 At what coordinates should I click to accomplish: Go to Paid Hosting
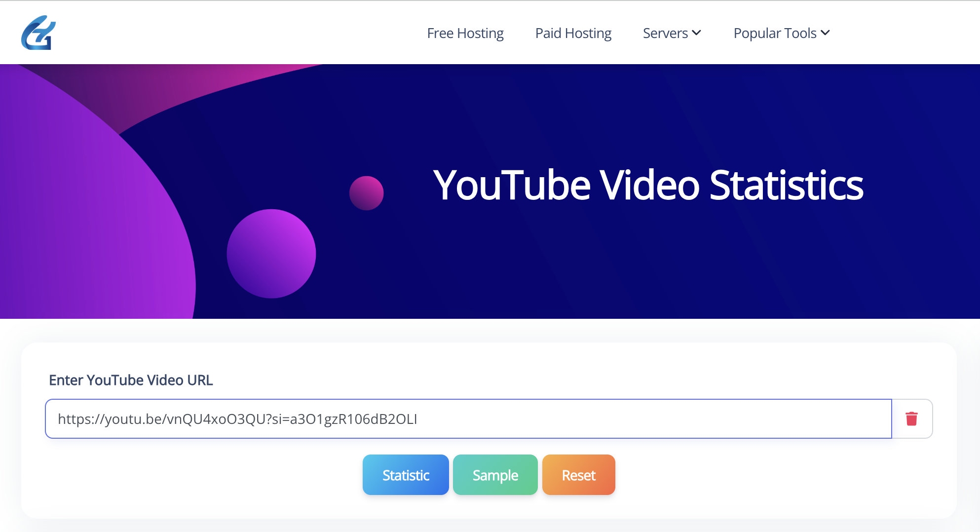coord(573,33)
